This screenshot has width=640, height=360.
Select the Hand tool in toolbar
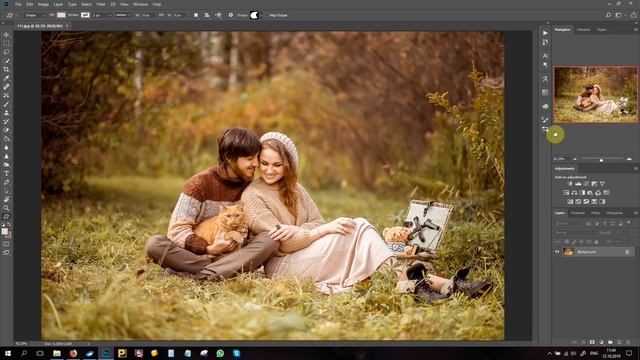tap(6, 200)
